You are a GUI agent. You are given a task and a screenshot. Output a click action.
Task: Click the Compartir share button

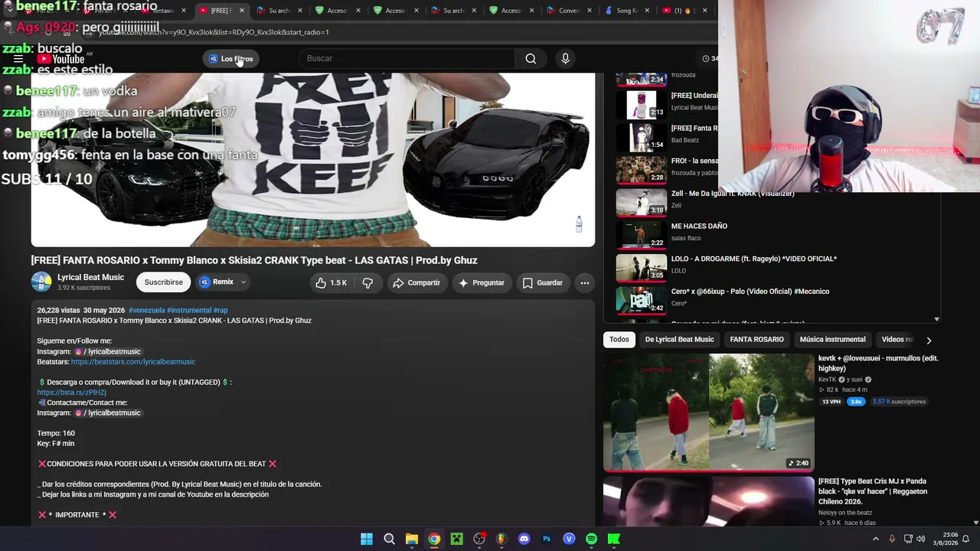tap(416, 283)
